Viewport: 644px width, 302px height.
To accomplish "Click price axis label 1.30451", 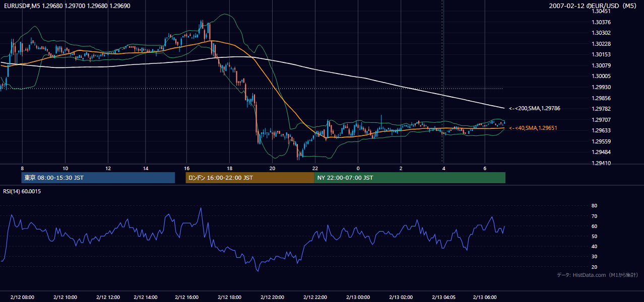I will point(601,11).
